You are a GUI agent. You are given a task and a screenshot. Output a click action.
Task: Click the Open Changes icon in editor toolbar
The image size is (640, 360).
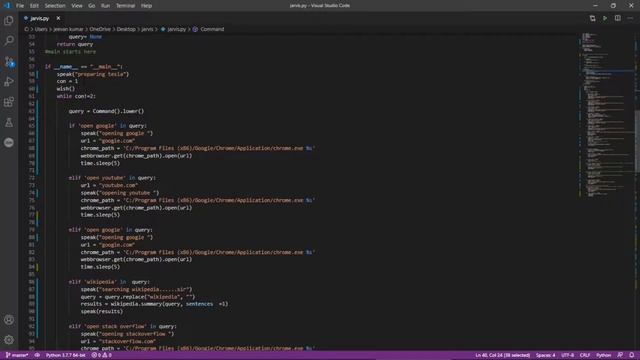(592, 18)
